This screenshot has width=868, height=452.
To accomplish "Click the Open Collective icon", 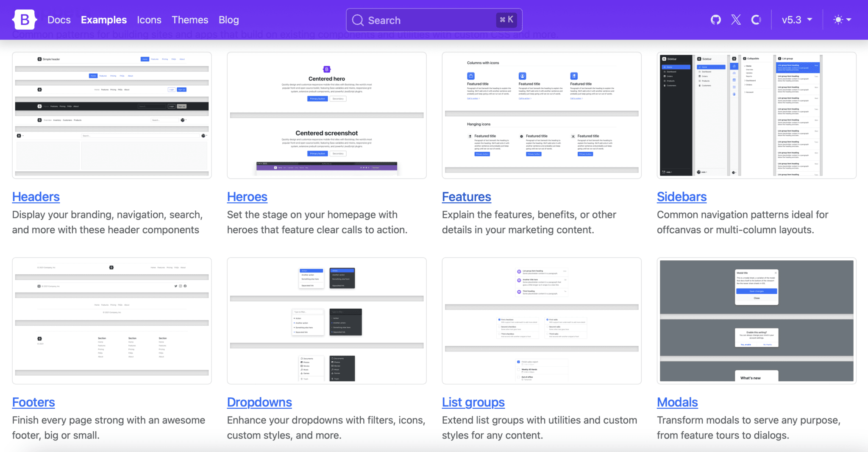I will 757,20.
